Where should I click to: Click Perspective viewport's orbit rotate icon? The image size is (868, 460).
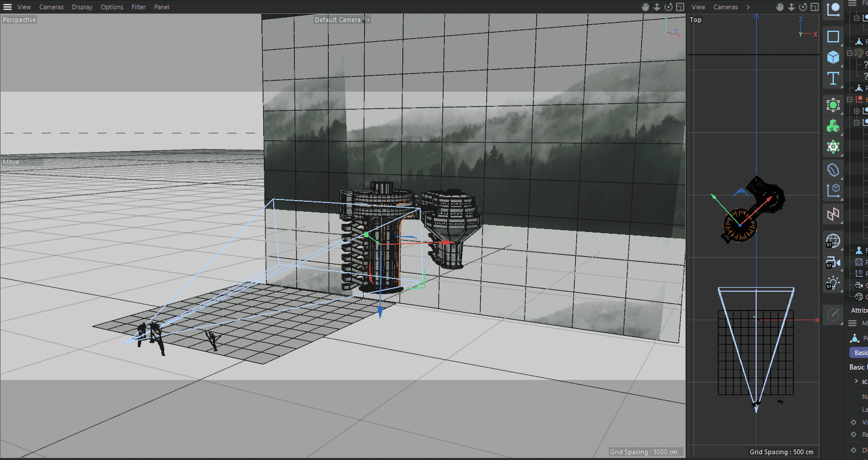click(x=669, y=7)
